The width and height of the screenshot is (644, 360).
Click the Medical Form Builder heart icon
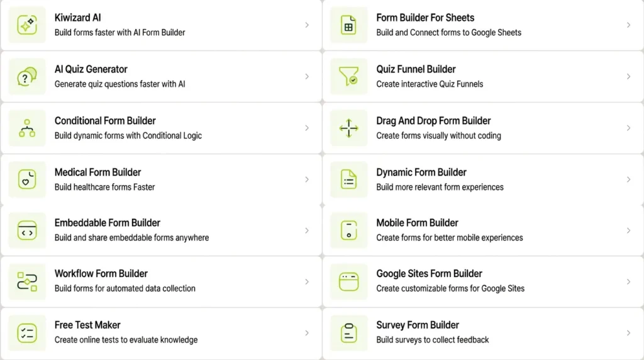27,179
